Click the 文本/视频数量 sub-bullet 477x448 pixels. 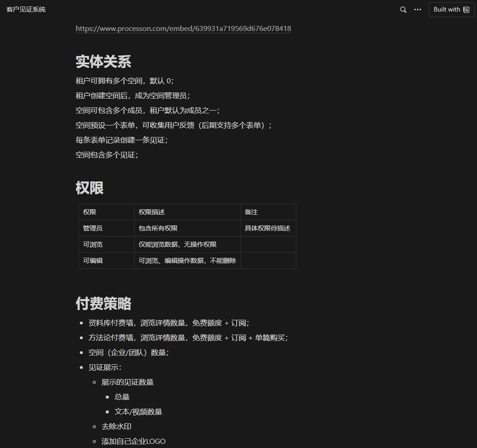tap(138, 412)
